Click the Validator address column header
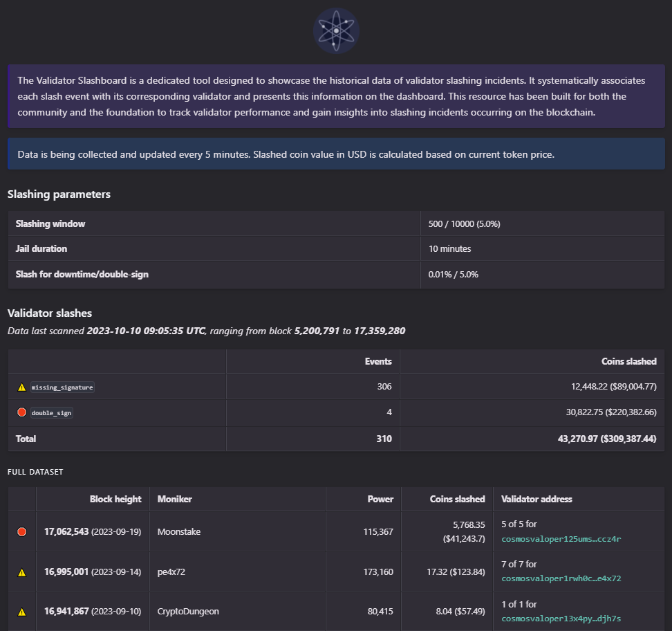 (537, 499)
